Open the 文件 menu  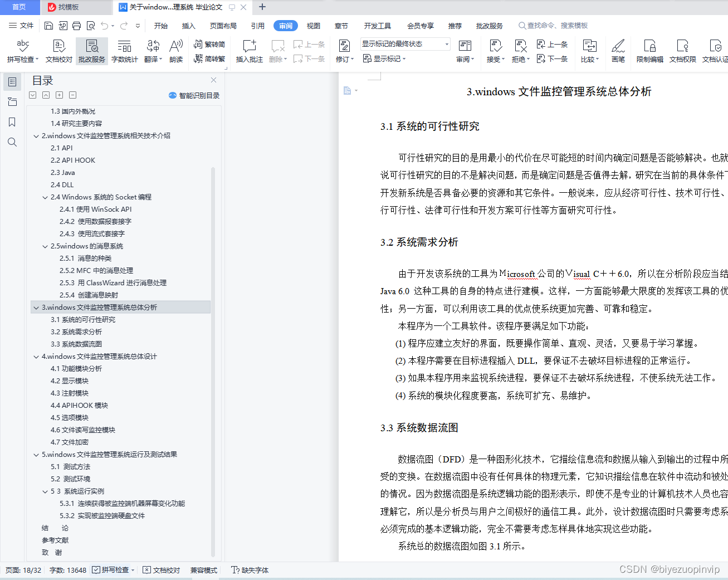pos(21,26)
